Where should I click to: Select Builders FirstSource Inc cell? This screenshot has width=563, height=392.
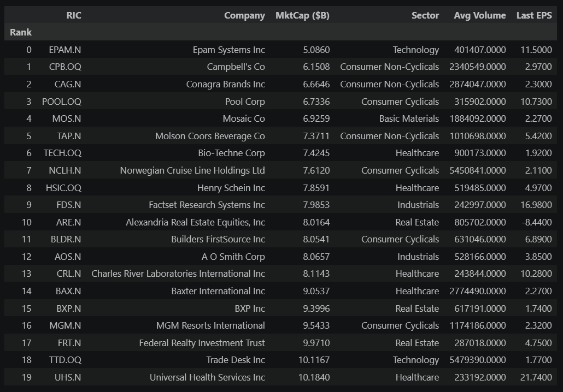point(218,239)
